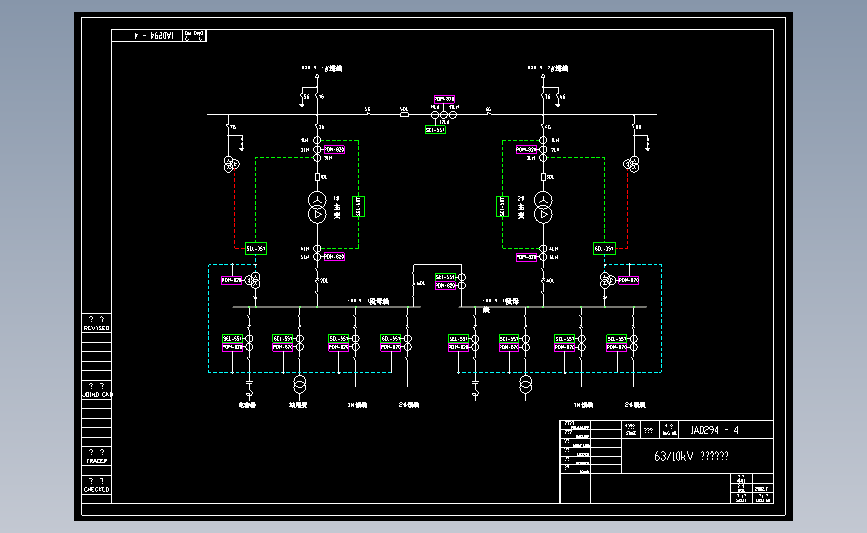
Task: Select the magenta PDM box at the left lower-bus voltage transformer
Action: pos(232,280)
